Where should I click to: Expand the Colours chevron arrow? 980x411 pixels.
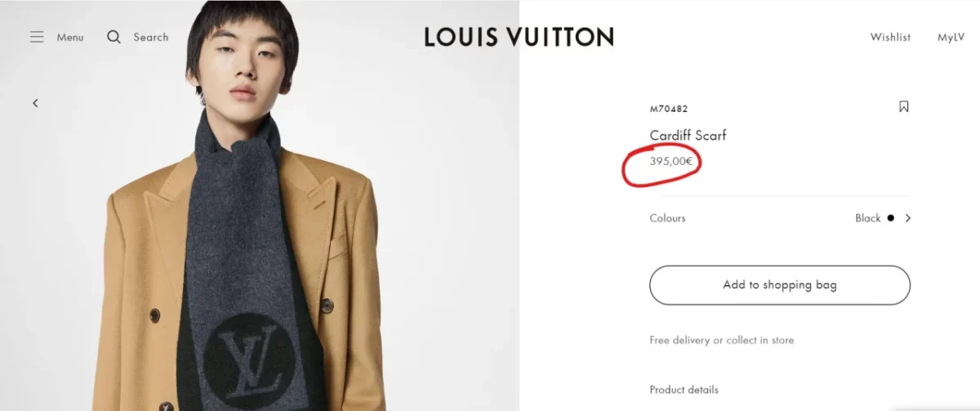tap(907, 218)
